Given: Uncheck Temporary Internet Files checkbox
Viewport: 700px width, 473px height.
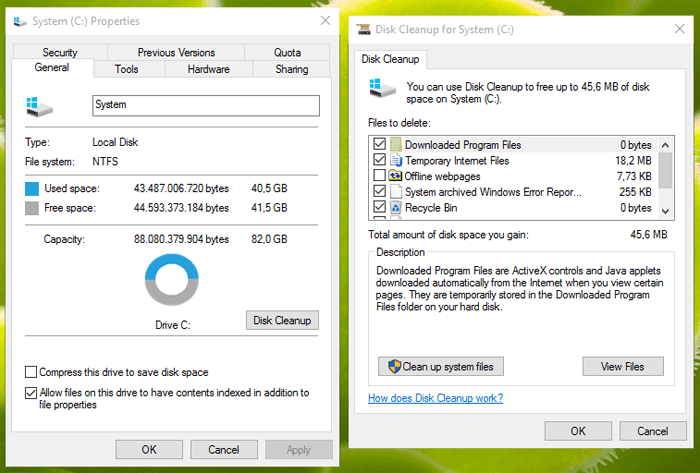Looking at the screenshot, I should [x=379, y=160].
